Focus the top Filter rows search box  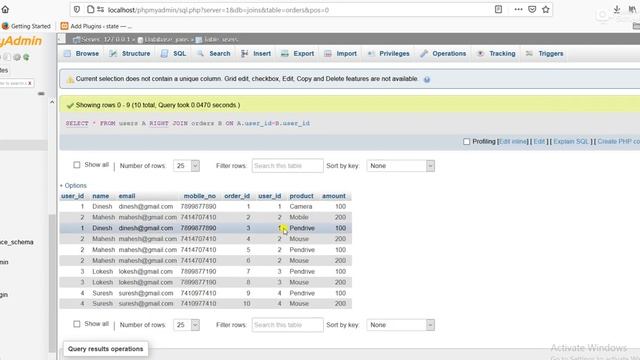pyautogui.click(x=287, y=166)
